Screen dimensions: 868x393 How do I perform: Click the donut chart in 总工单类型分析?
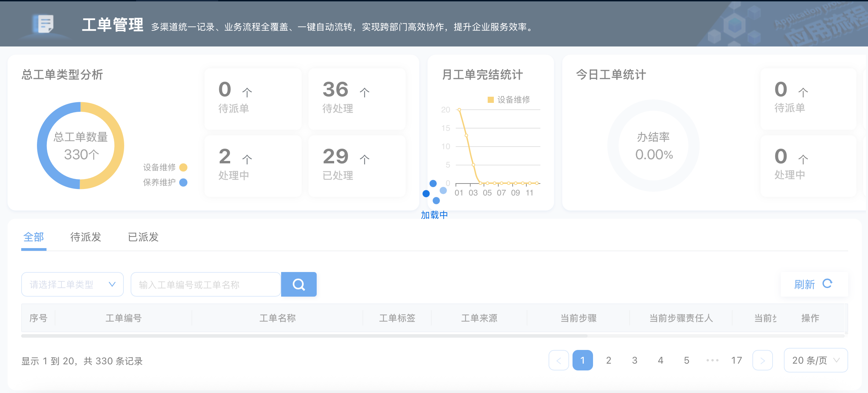80,146
